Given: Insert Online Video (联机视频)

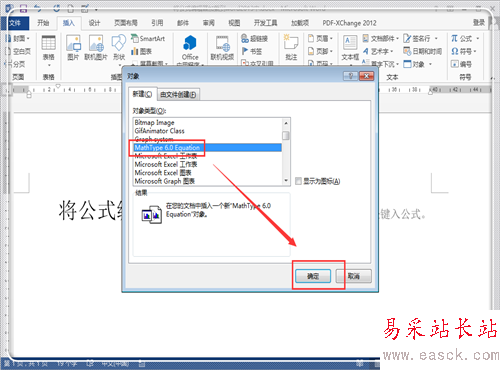Looking at the screenshot, I should pos(222,49).
